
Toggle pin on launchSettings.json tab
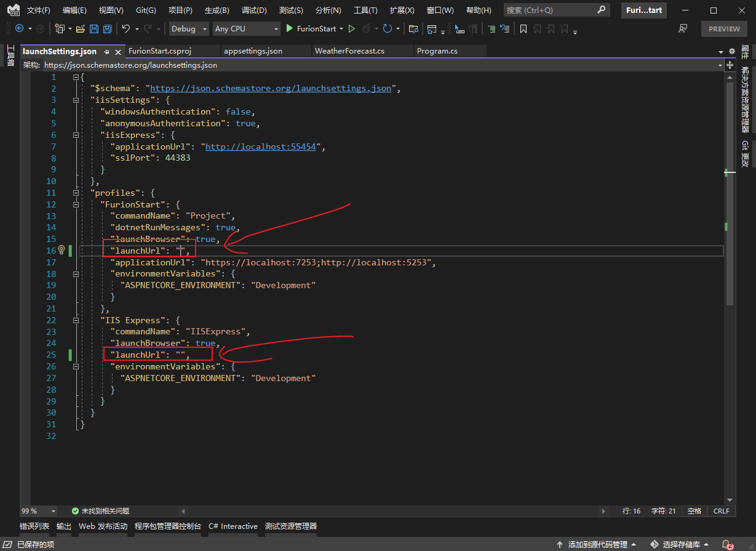click(x=107, y=52)
